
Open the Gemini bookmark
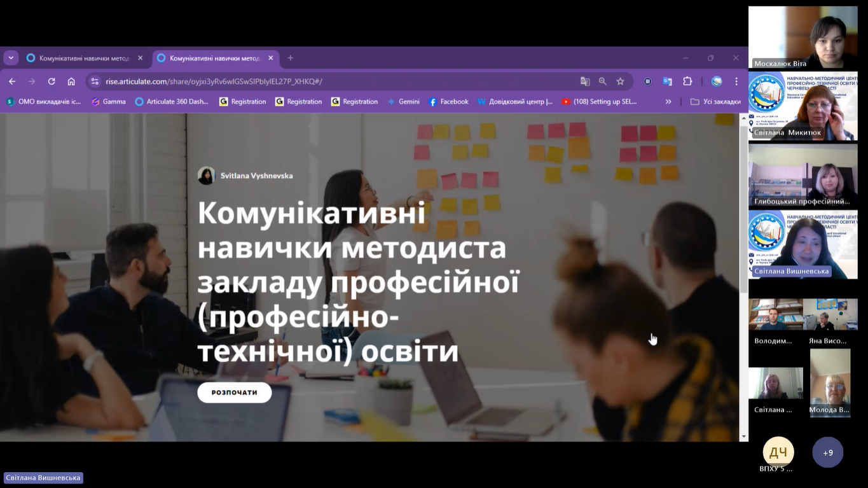click(403, 102)
